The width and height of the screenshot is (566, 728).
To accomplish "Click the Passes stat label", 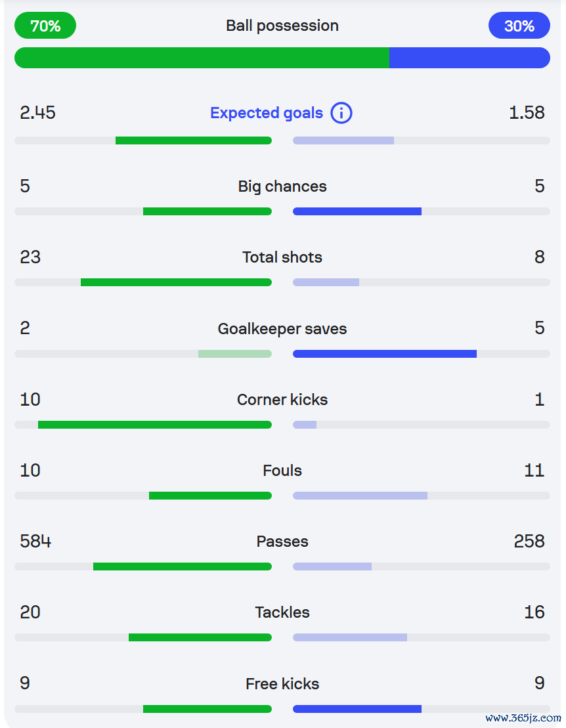I will pyautogui.click(x=282, y=542).
